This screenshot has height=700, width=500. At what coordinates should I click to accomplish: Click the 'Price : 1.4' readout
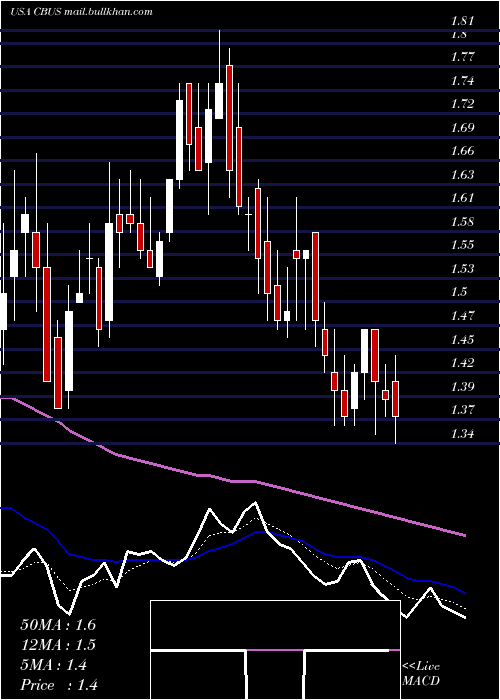(59, 685)
